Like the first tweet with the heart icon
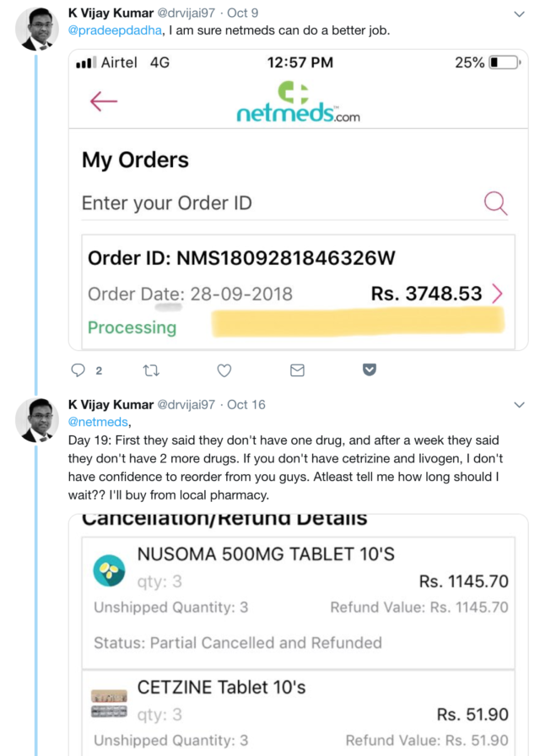Viewport: 540px width, 756px height. [x=224, y=370]
